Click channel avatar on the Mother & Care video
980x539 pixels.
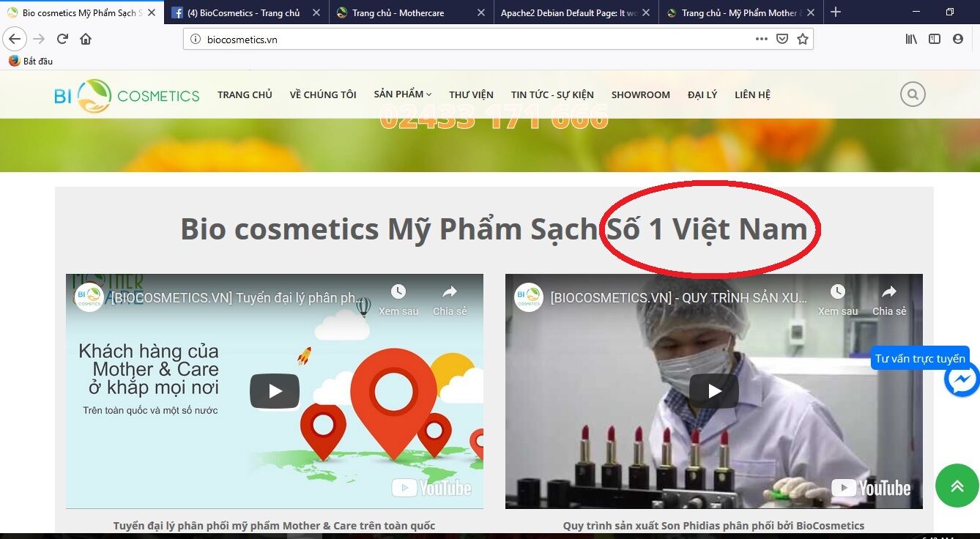click(x=89, y=297)
